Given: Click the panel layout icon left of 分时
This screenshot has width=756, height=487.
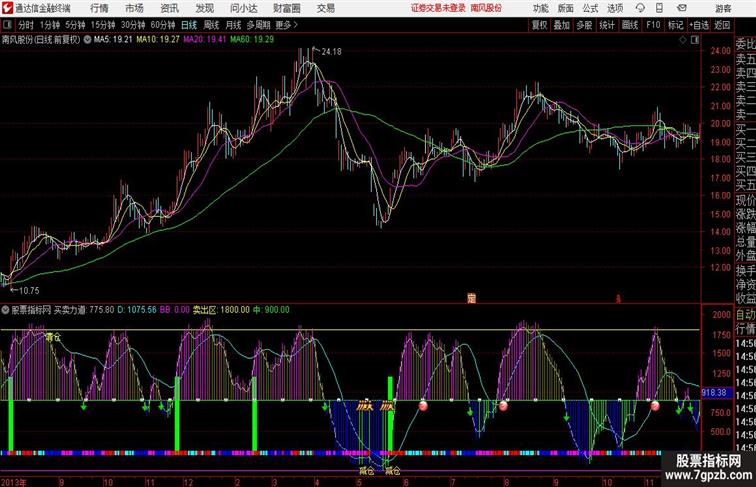Looking at the screenshot, I should 8,25.
